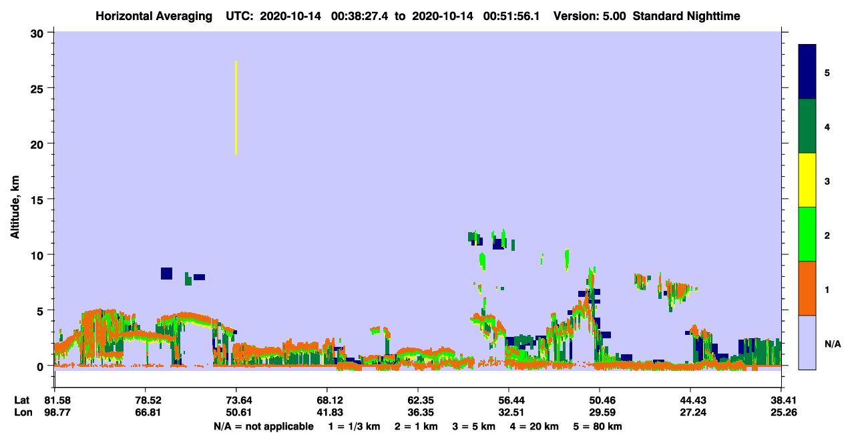The image size is (868, 445).
Task: Click the colorbar label 1
Action: coord(827,290)
